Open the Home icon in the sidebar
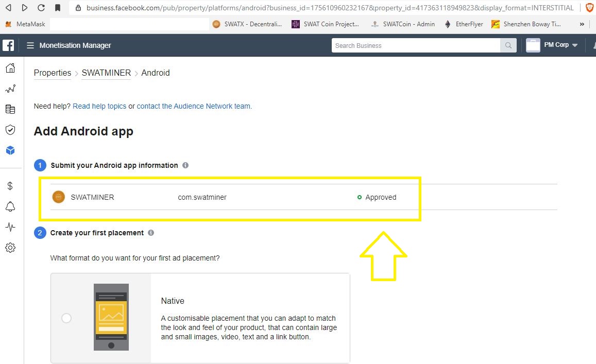 click(x=10, y=68)
